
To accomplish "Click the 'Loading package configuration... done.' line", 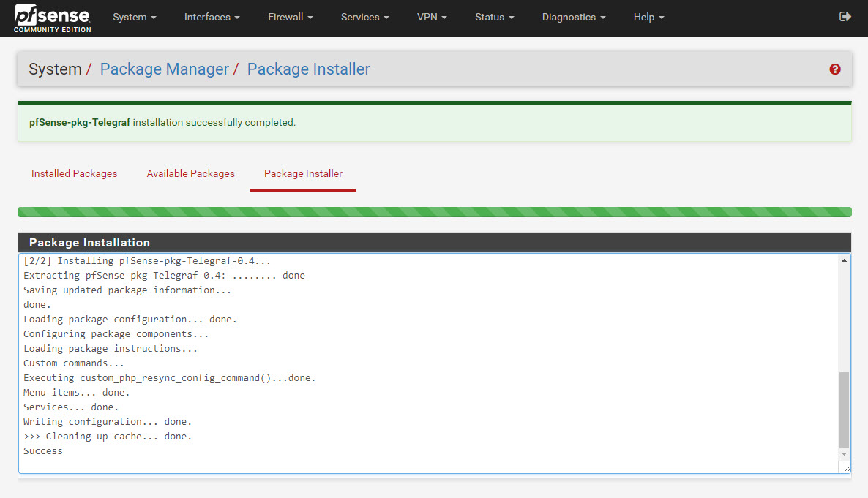I will [x=130, y=320].
